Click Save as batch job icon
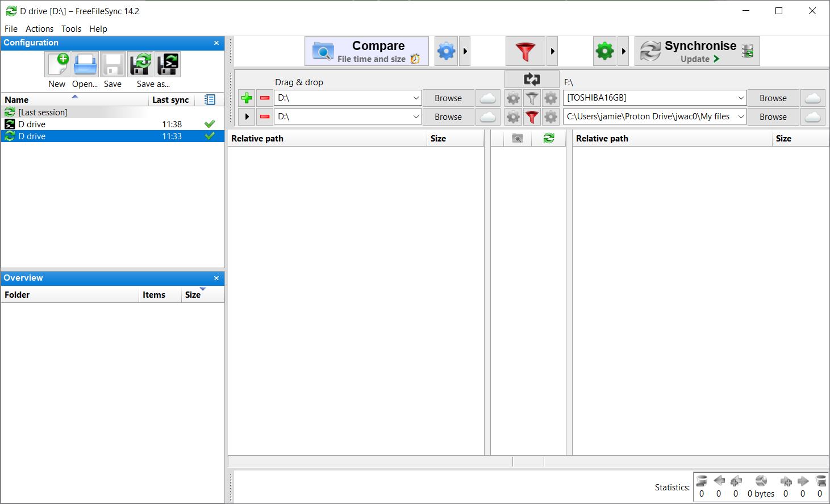 tap(168, 64)
